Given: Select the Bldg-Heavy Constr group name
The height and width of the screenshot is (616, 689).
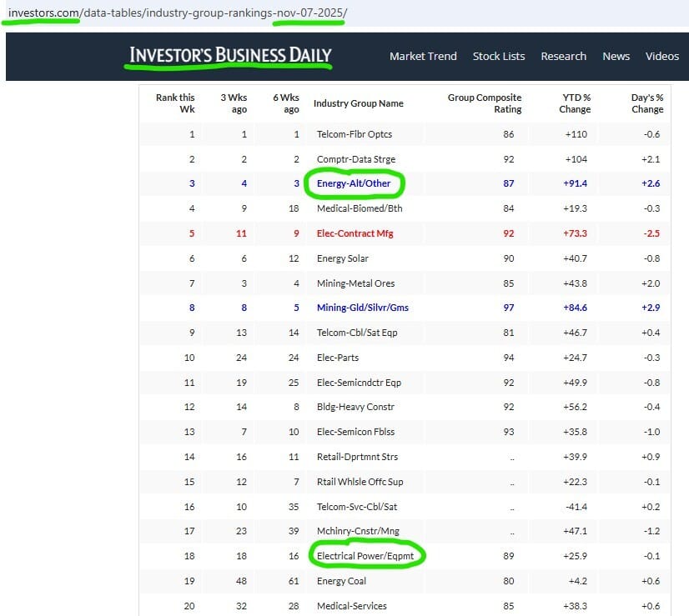Looking at the screenshot, I should 355,407.
